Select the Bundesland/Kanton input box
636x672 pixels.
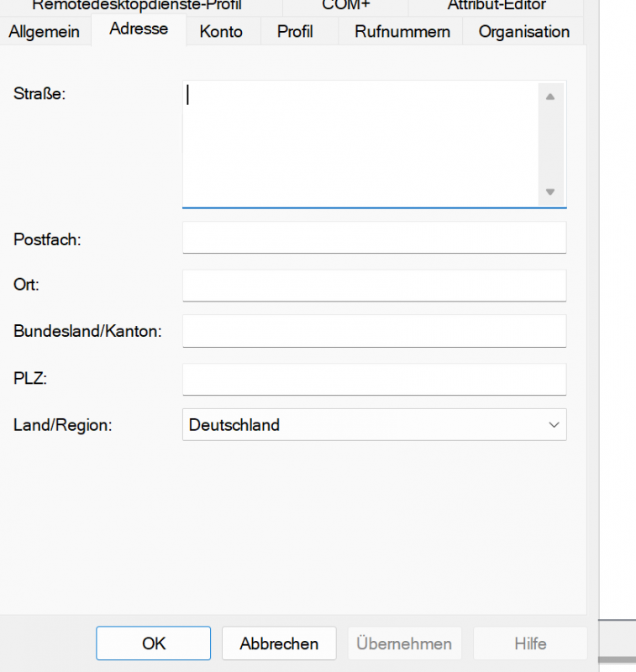pos(374,331)
